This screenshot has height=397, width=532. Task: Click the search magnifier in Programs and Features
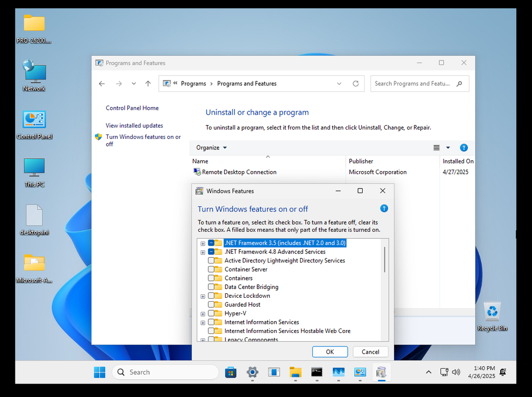pos(459,83)
